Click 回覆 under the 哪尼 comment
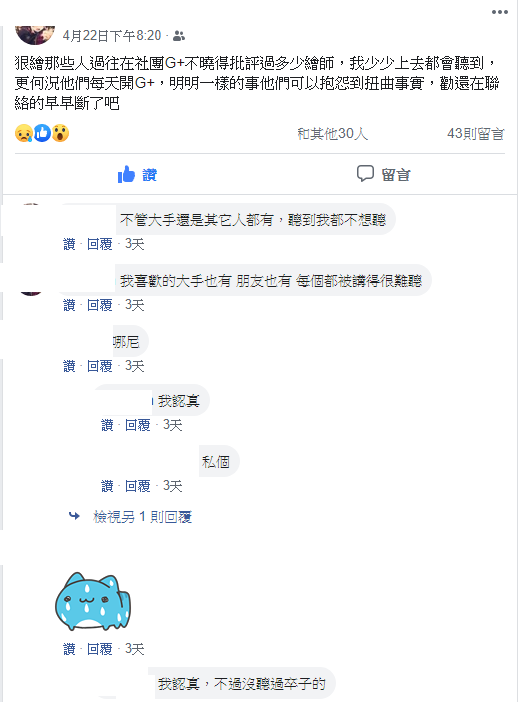Viewport: 518px width, 702px height. pos(99,366)
